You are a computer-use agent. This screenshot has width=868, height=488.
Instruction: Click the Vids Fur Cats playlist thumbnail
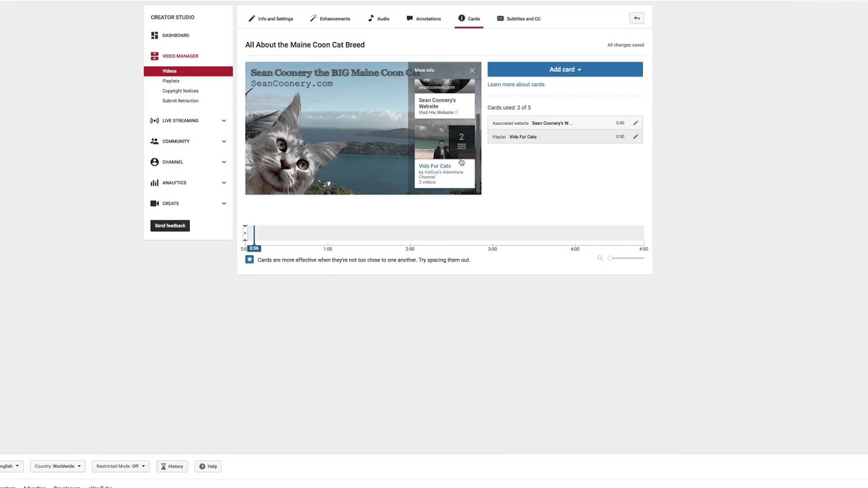[445, 141]
